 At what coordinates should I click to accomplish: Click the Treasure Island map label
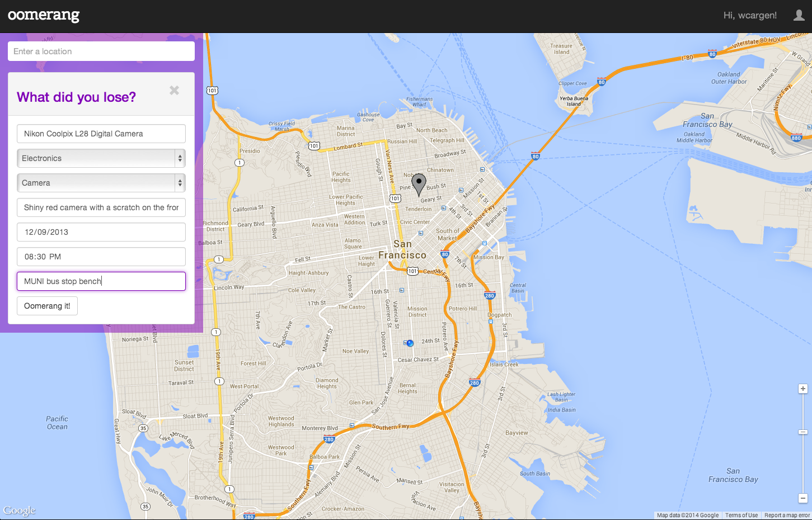[561, 49]
